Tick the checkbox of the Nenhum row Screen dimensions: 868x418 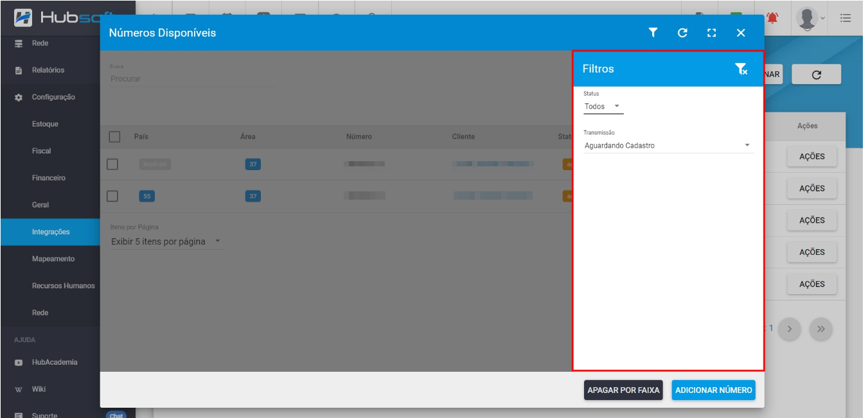click(112, 164)
